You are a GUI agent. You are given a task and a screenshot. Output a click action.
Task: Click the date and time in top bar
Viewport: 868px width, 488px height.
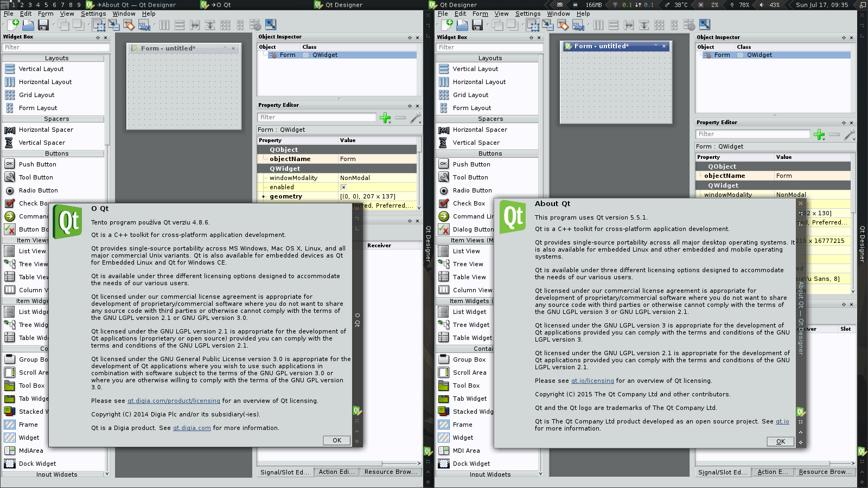coord(822,5)
